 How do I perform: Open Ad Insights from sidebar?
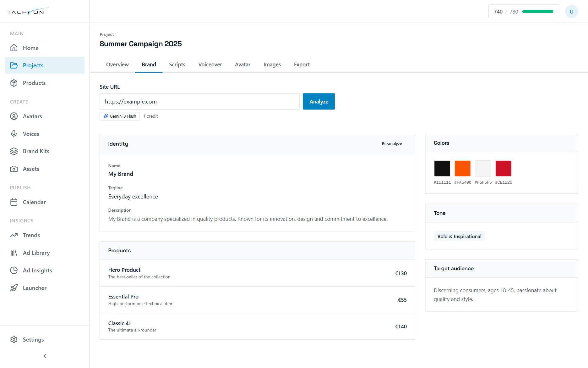[45, 270]
